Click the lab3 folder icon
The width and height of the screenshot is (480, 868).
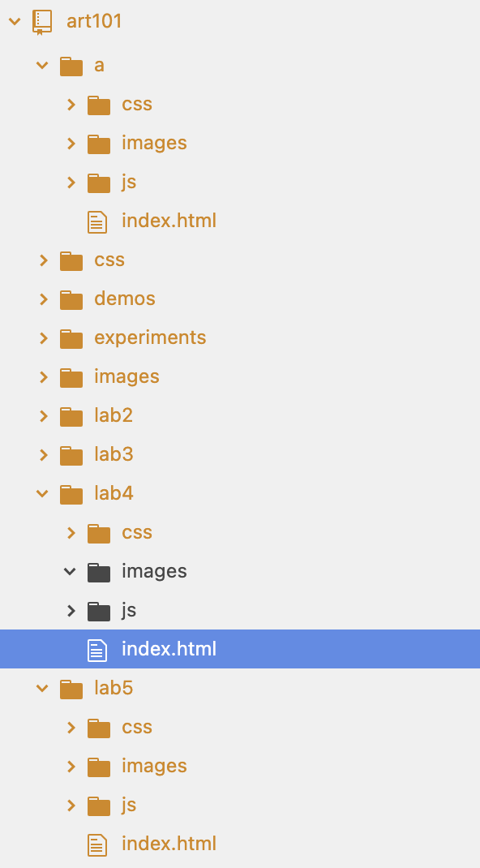click(x=71, y=455)
